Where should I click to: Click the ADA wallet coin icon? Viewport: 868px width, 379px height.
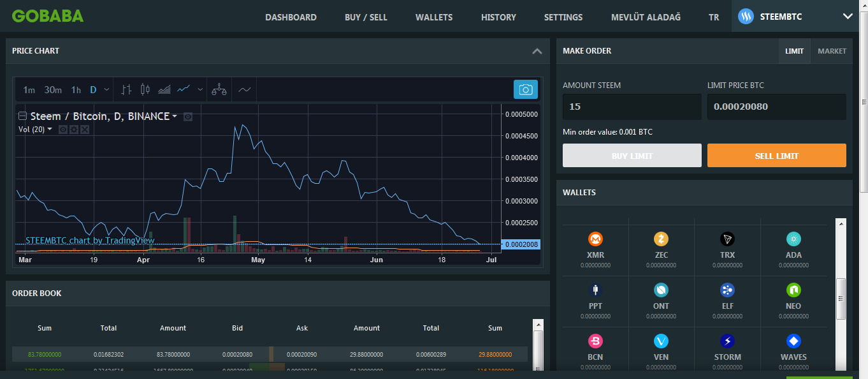click(x=793, y=239)
